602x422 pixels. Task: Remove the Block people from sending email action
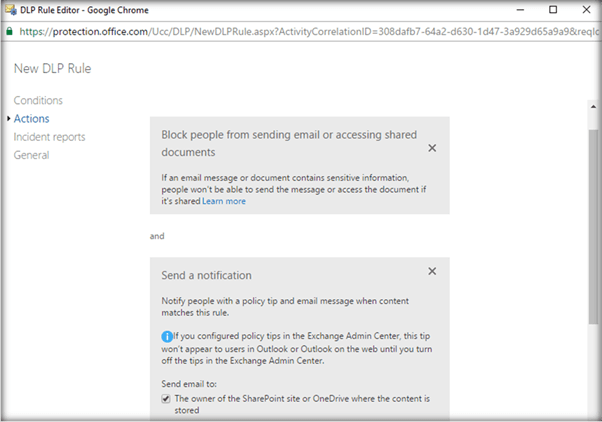pyautogui.click(x=432, y=148)
